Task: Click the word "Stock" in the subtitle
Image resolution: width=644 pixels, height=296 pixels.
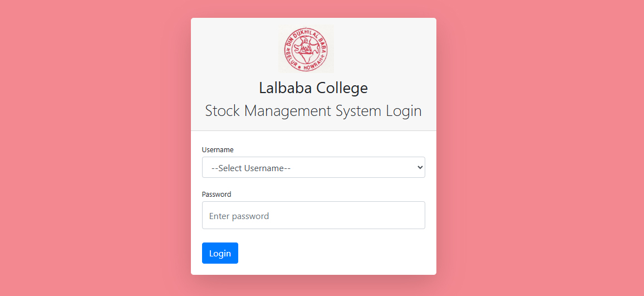Action: pos(222,111)
